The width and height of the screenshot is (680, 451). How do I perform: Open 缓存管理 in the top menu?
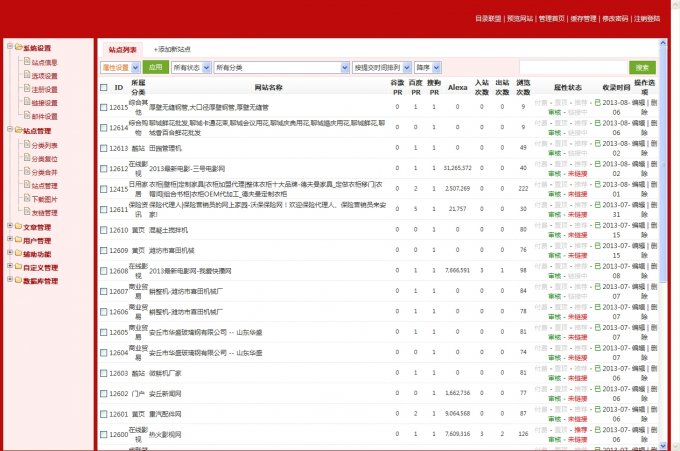583,19
